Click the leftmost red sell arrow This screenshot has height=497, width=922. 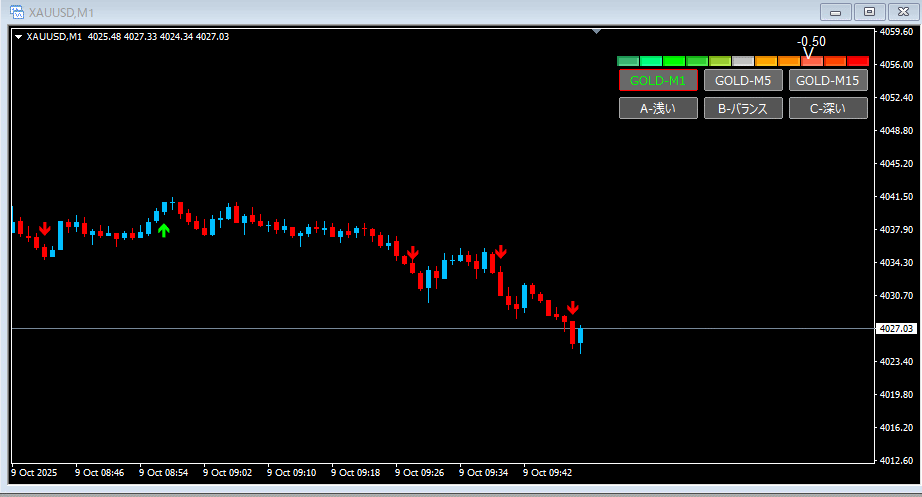tap(45, 230)
